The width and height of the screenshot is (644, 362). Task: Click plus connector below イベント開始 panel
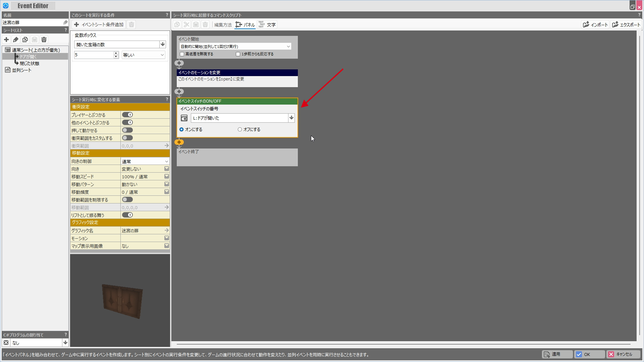pyautogui.click(x=179, y=63)
